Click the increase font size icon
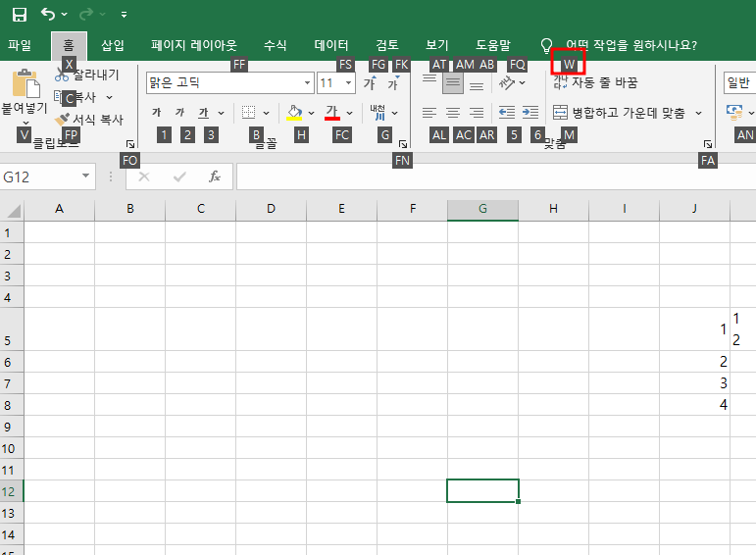The height and width of the screenshot is (555, 756). coord(370,83)
